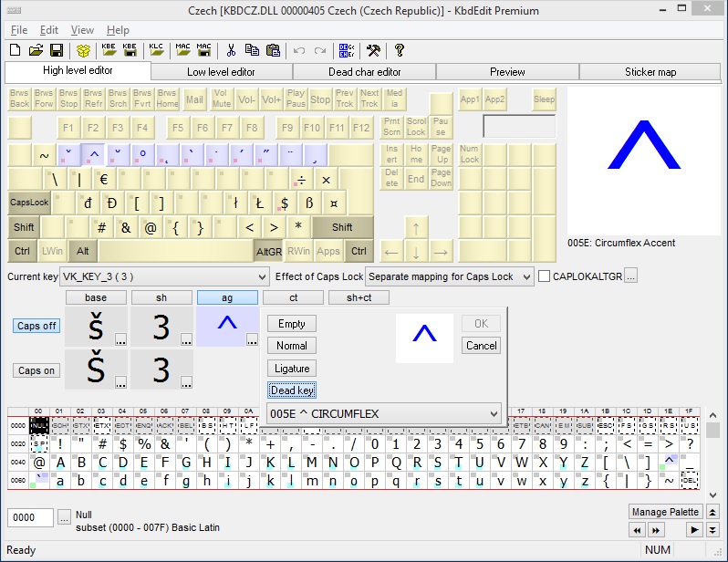Click the Manage Palette button
Viewport: 728px width, 562px height.
[665, 512]
